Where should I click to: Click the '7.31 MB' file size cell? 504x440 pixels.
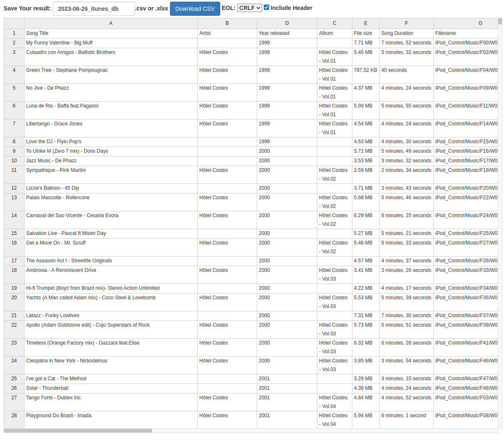(366, 316)
